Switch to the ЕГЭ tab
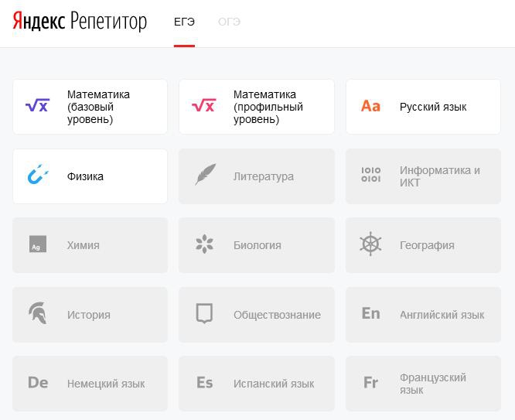 click(x=184, y=22)
